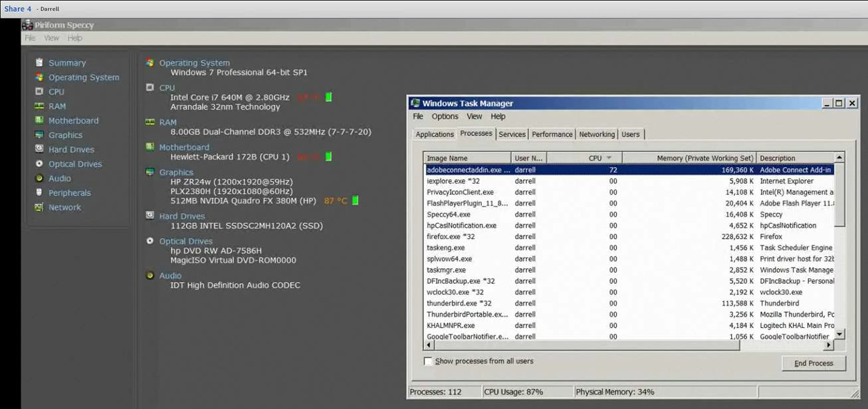
Task: Click the Graphics monitor icon in the sidebar
Action: point(39,135)
